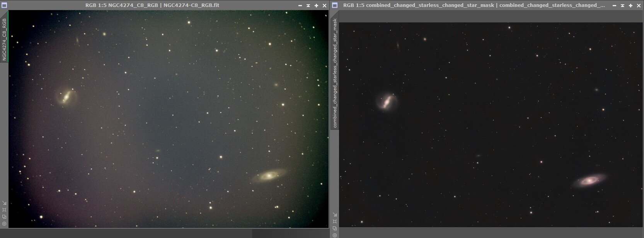
Task: Click the barred galaxy in the NGC4274_C8_RGB image
Action: click(x=66, y=96)
